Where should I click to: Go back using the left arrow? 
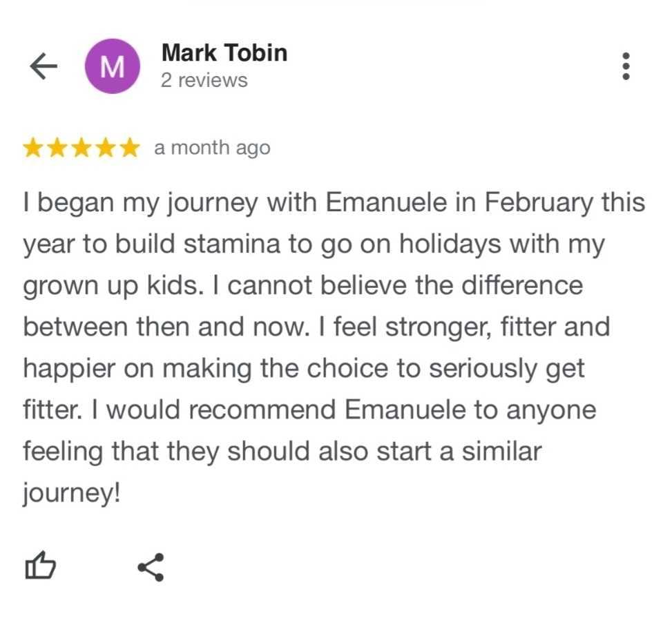(43, 66)
